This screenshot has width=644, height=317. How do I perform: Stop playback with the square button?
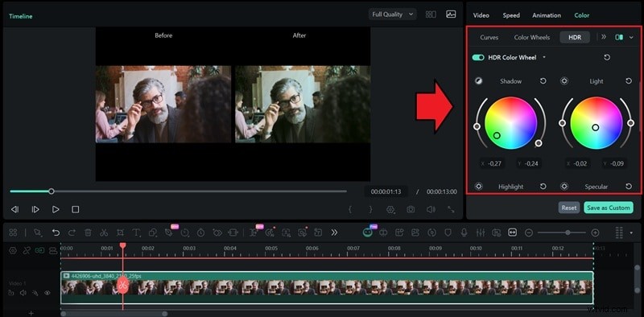pyautogui.click(x=75, y=209)
